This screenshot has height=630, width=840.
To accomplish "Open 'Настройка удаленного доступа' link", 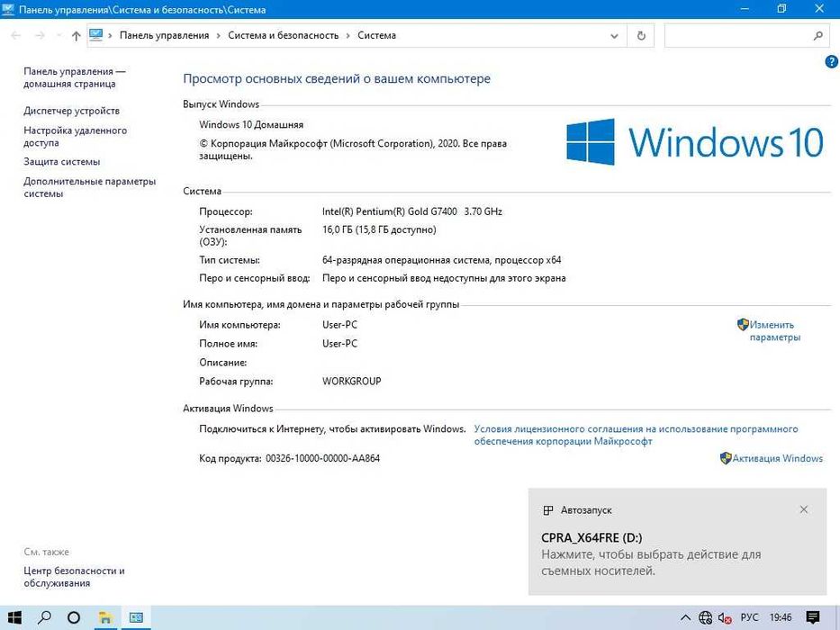I will click(75, 137).
